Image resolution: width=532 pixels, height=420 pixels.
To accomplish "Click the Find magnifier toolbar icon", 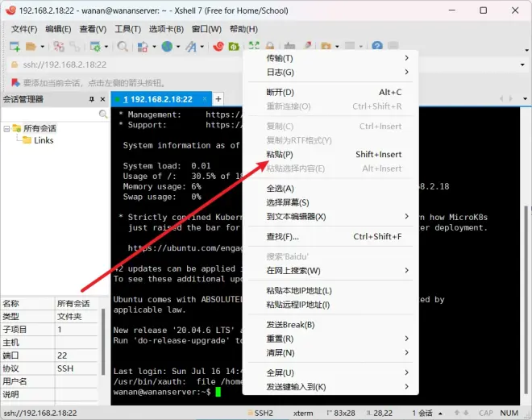I will (123, 46).
